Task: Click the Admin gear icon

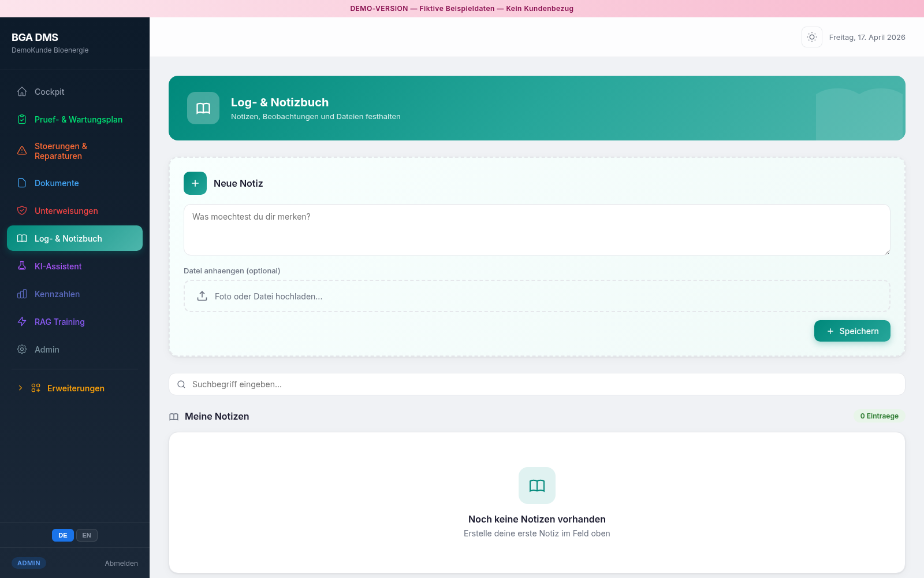Action: click(22, 350)
